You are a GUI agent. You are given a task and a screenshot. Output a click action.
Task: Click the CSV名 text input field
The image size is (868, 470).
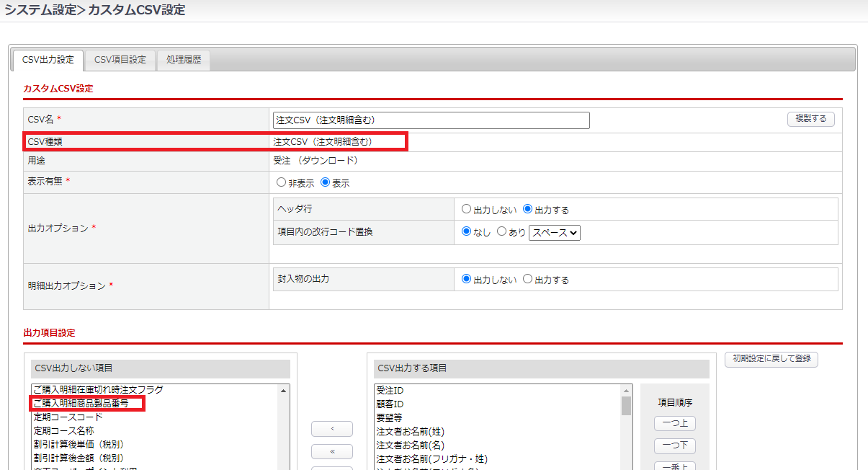tap(431, 120)
